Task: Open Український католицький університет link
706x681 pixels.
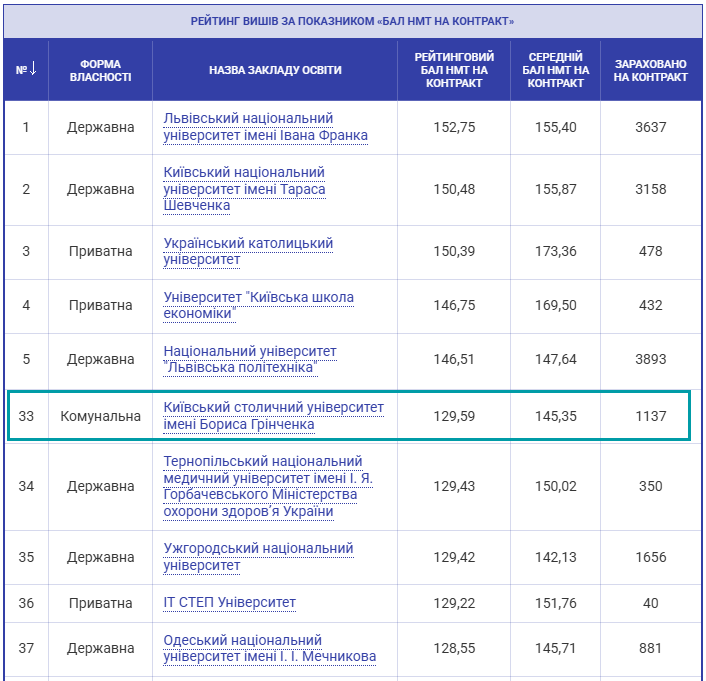Action: point(248,251)
